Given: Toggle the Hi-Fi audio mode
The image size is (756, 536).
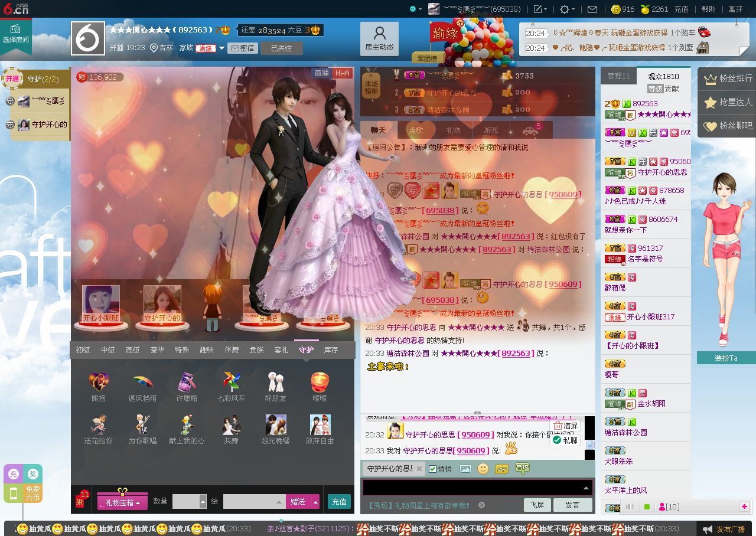Looking at the screenshot, I should [341, 73].
